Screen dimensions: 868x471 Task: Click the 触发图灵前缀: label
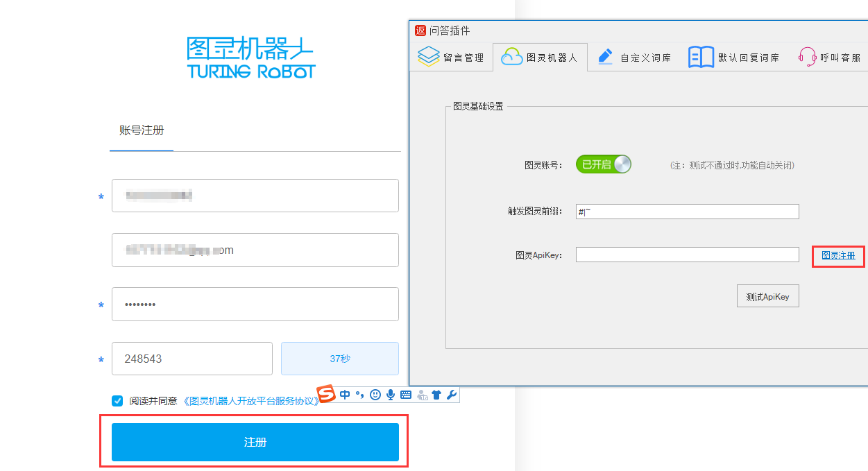pyautogui.click(x=535, y=212)
